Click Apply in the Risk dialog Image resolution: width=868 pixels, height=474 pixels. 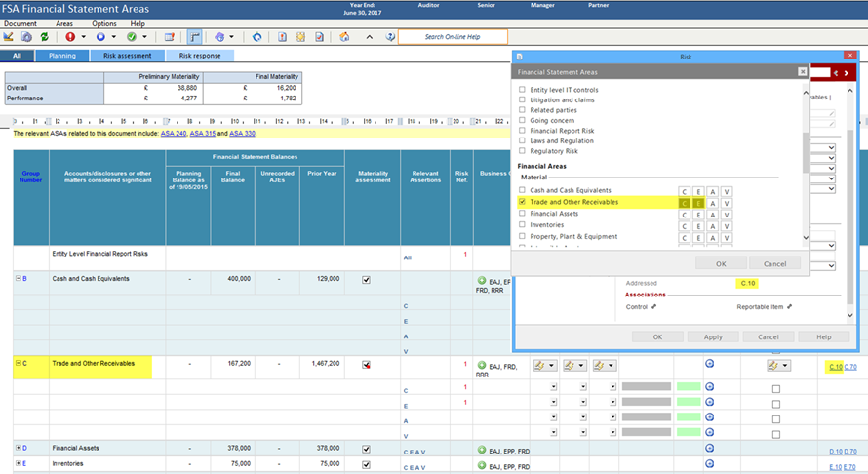(713, 336)
